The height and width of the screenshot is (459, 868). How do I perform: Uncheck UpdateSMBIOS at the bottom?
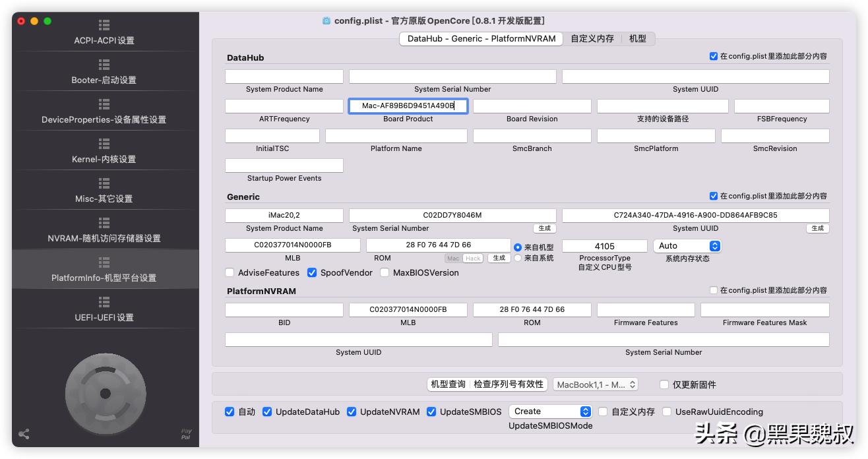tap(432, 412)
